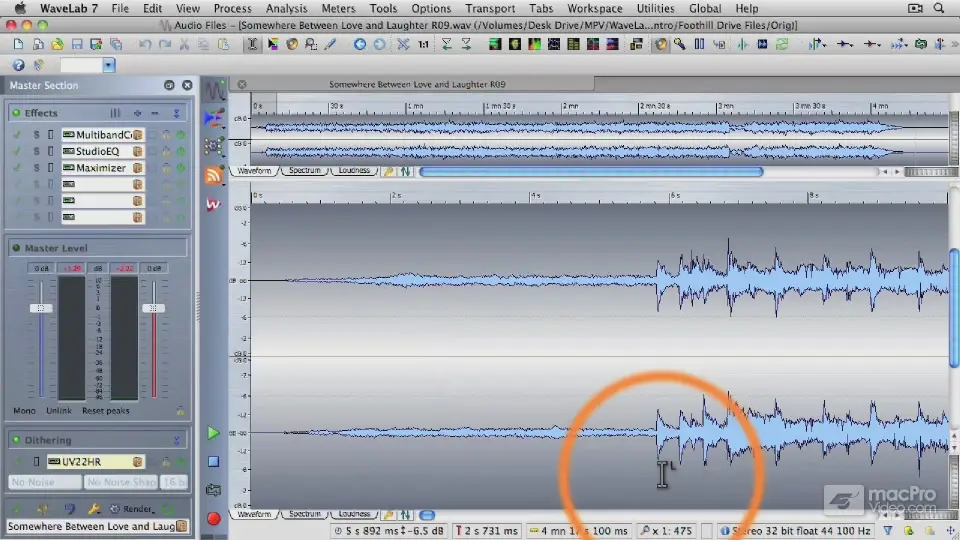Viewport: 960px width, 540px height.
Task: Open the Render options dropdown
Action: coord(132,509)
